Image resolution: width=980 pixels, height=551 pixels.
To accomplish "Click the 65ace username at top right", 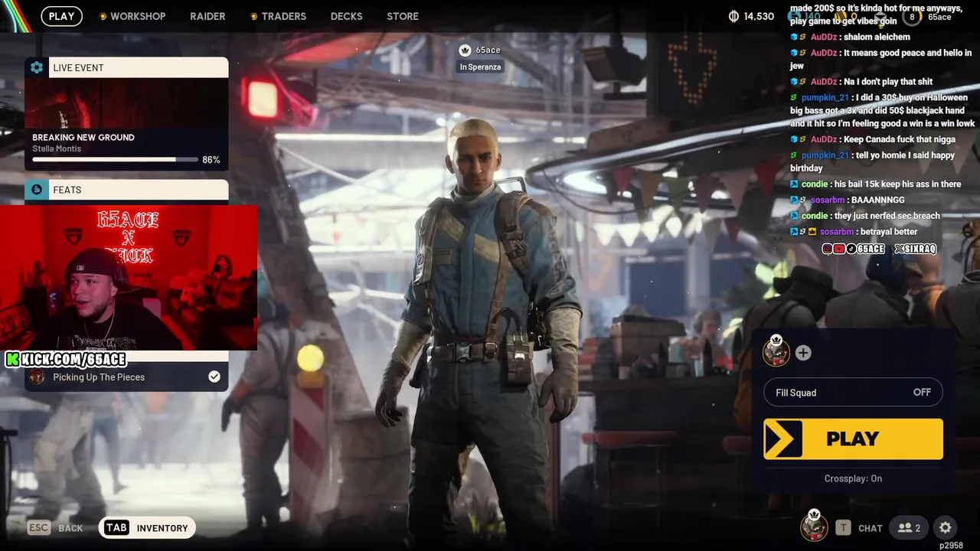I will click(939, 17).
